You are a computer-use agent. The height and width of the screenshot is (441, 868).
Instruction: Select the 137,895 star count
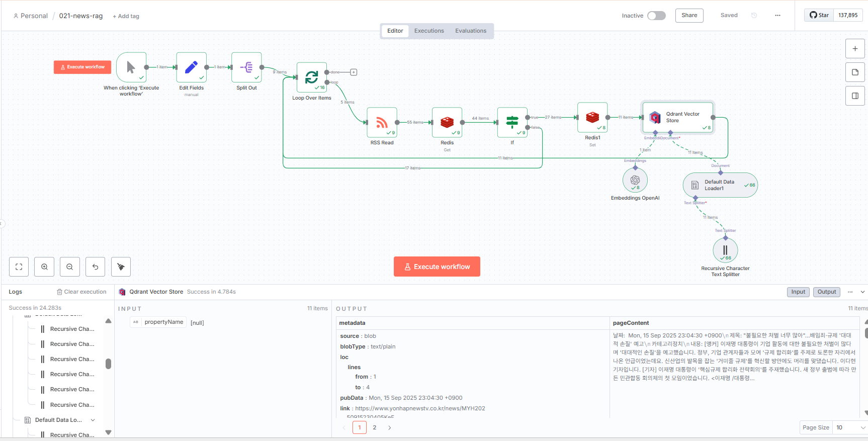(848, 15)
